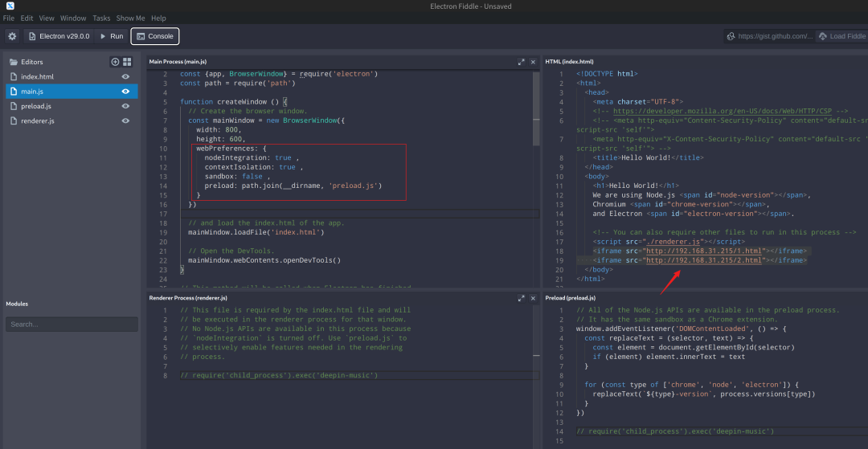Open the File menu
Viewport: 868px width, 449px height.
9,18
